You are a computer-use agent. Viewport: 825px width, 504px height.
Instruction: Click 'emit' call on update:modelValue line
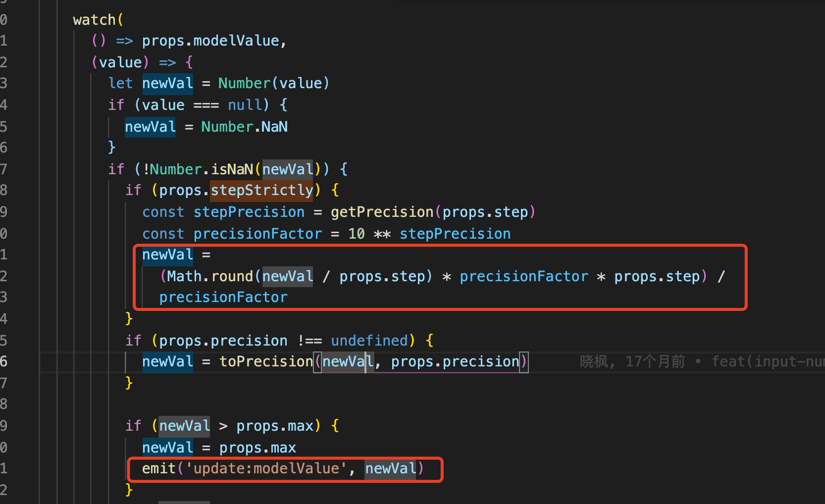pyautogui.click(x=159, y=468)
